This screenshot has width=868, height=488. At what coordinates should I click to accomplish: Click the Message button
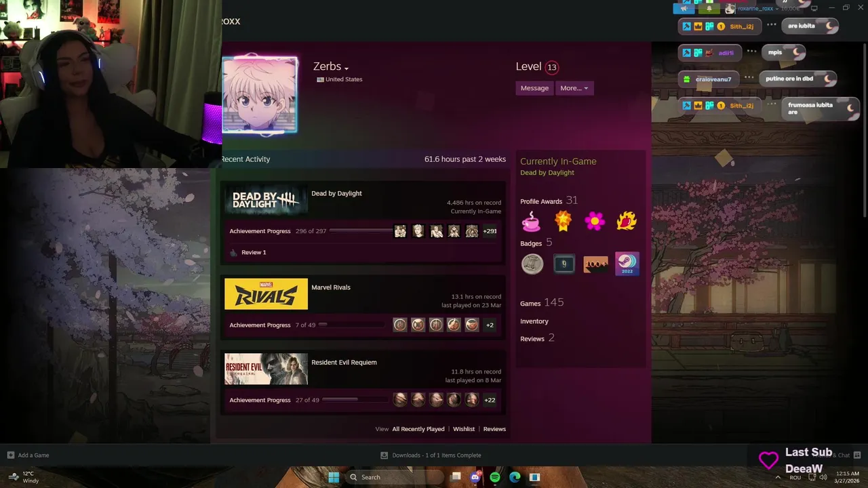click(x=534, y=88)
